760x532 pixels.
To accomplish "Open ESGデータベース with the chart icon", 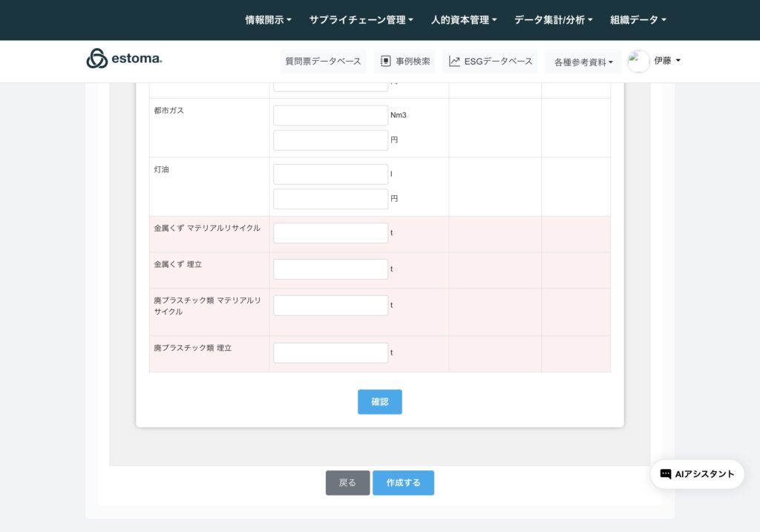I will click(491, 62).
